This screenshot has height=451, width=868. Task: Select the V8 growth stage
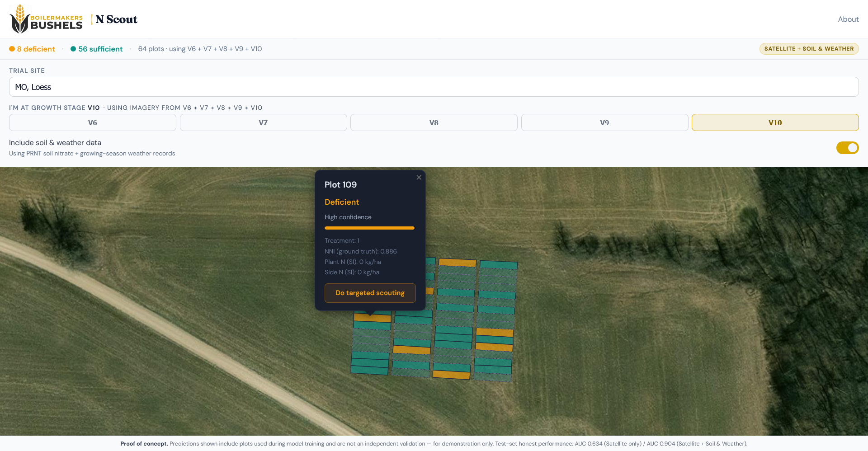(434, 122)
